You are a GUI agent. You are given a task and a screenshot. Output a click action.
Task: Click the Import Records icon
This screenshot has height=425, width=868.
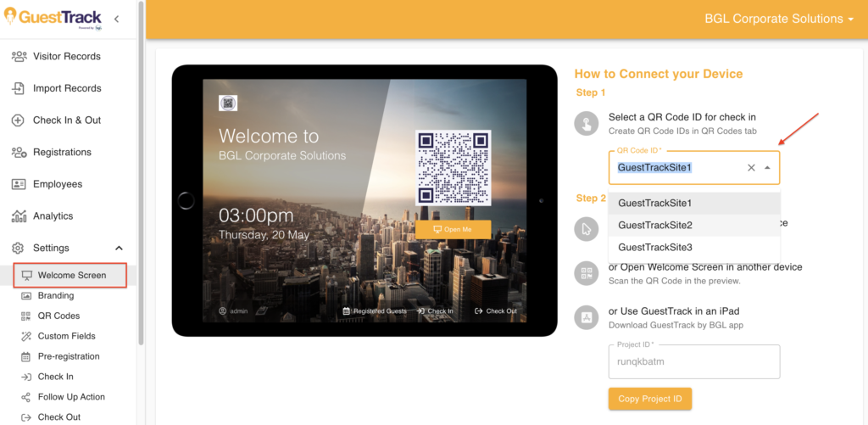(18, 88)
